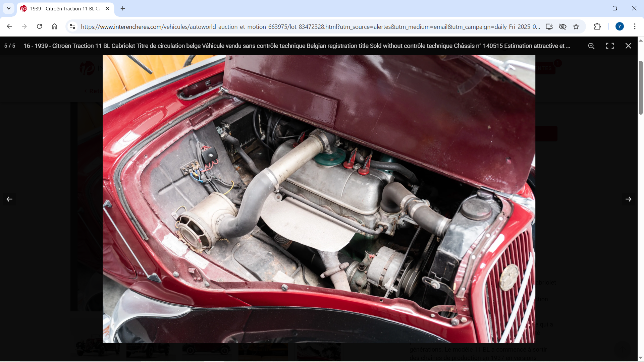The image size is (644, 362).
Task: Click the page vertical scrollbar thumb
Action: 641,88
